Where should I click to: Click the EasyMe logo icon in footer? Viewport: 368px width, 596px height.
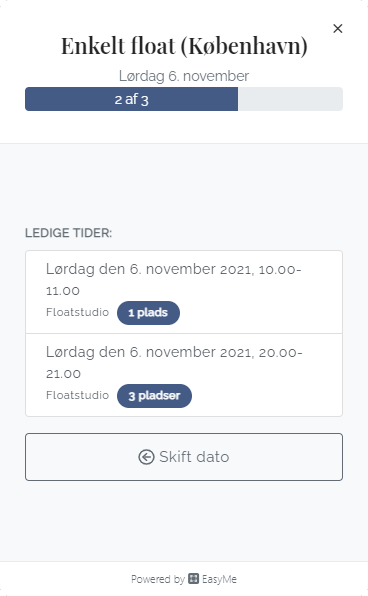tap(194, 579)
